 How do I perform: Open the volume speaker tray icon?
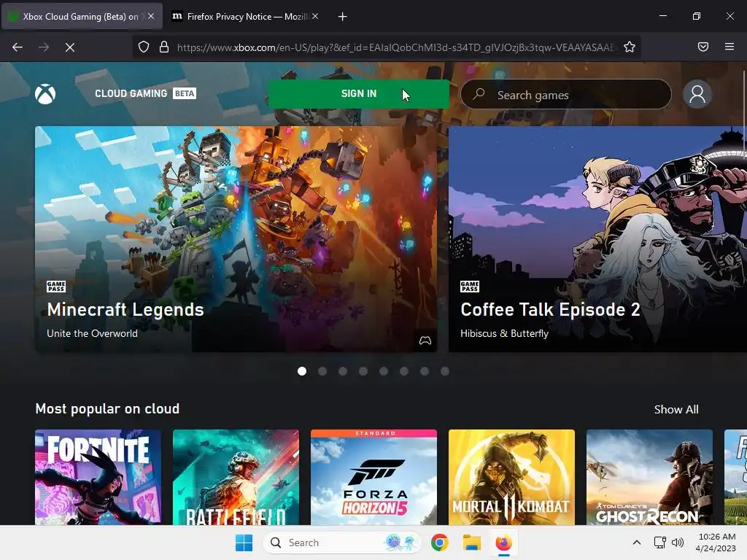[x=678, y=542]
